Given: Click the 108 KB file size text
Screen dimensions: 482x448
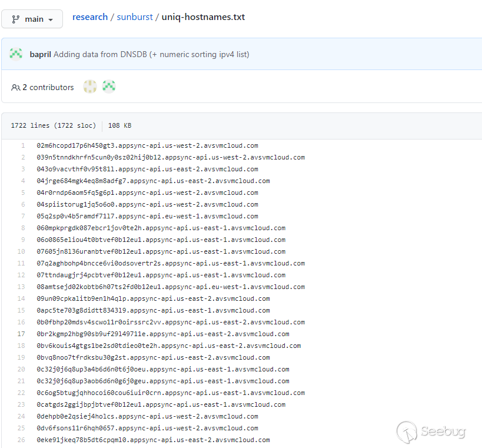Looking at the screenshot, I should (119, 125).
